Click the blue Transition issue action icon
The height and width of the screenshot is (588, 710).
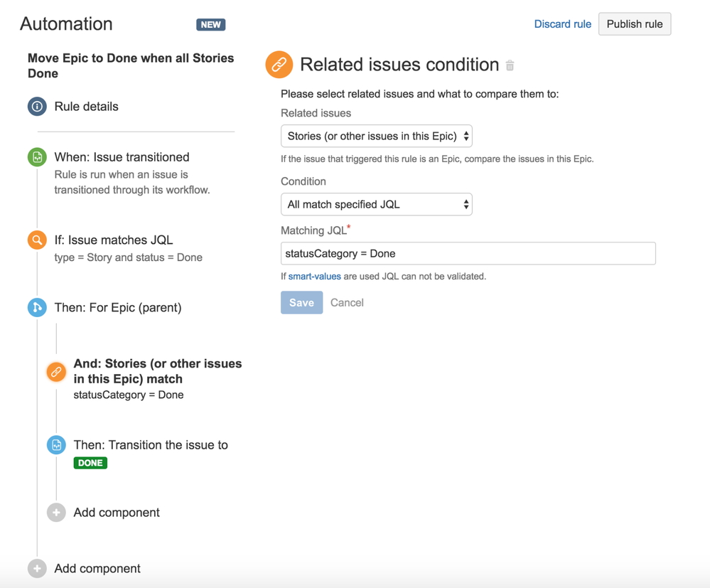56,445
